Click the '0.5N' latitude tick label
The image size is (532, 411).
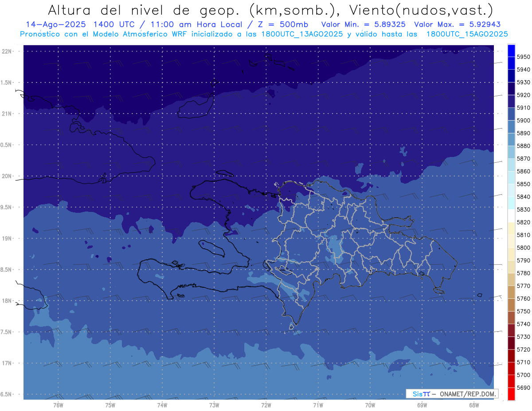7,145
